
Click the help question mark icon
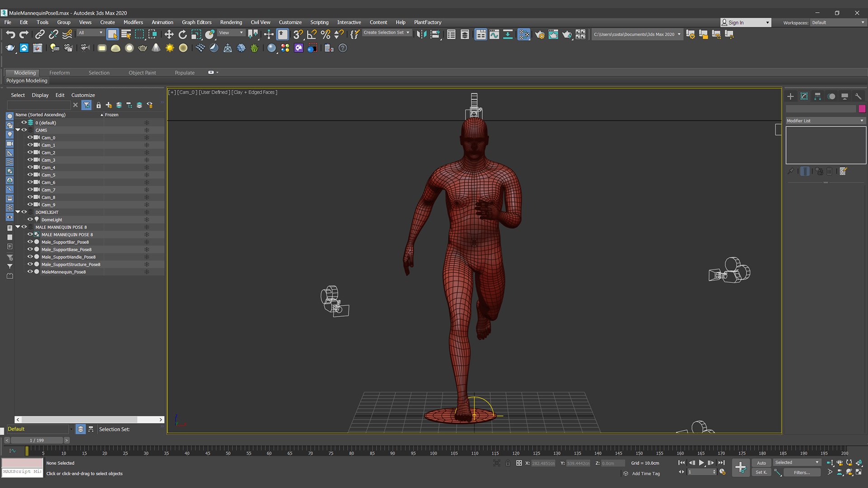pos(343,48)
